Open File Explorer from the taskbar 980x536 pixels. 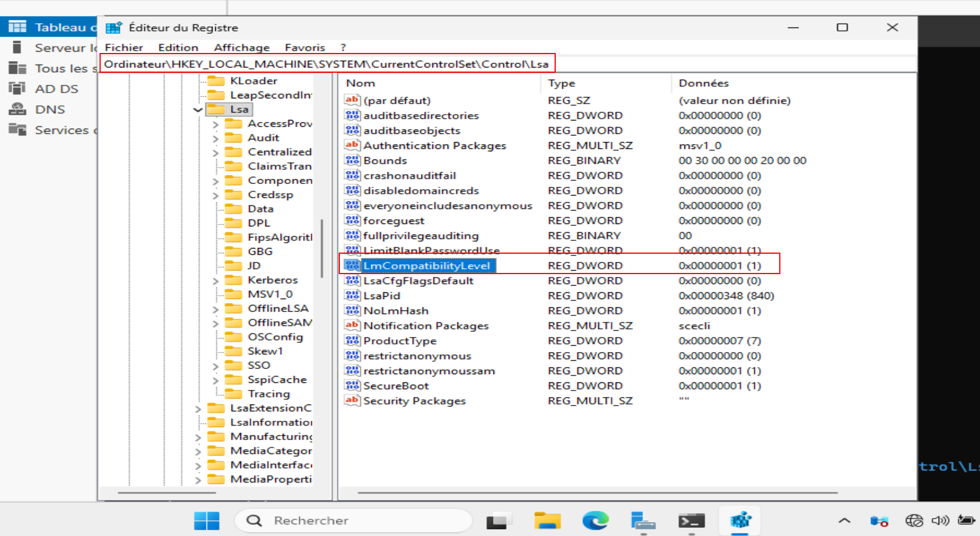tap(547, 520)
